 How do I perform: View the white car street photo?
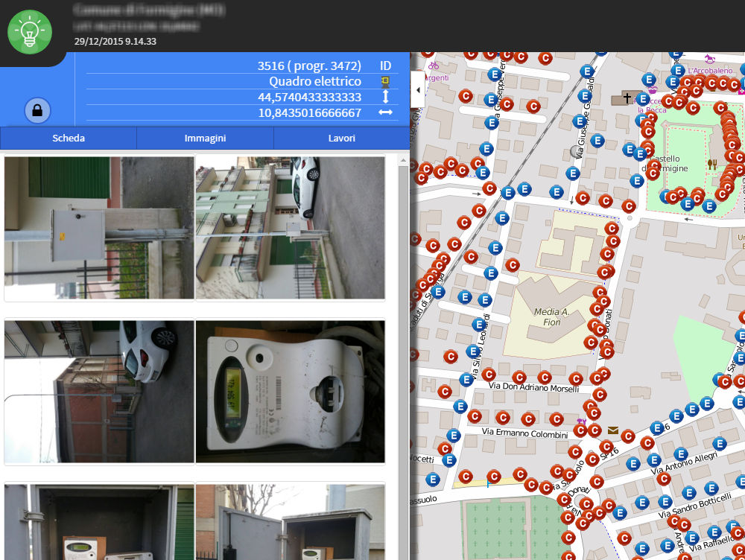[99, 391]
